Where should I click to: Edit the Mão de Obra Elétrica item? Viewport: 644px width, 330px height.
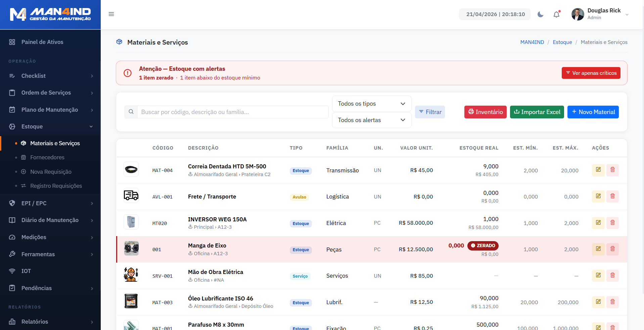pyautogui.click(x=598, y=275)
